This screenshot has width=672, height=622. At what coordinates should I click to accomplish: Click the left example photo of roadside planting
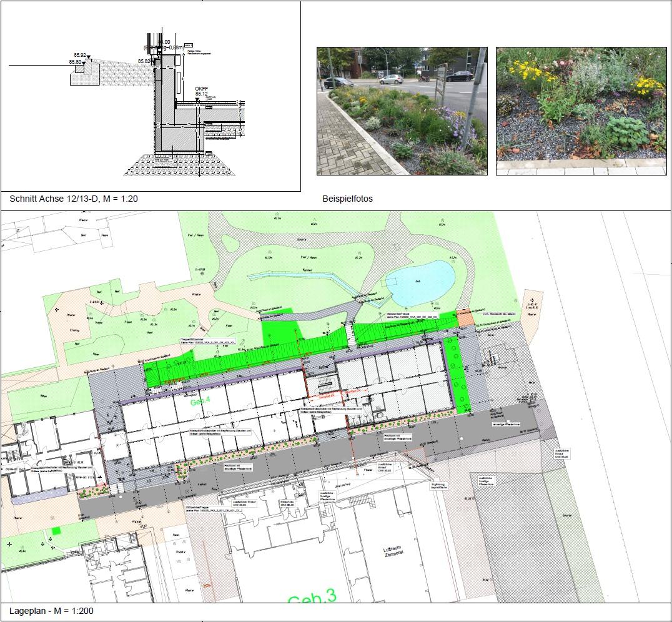(x=402, y=111)
